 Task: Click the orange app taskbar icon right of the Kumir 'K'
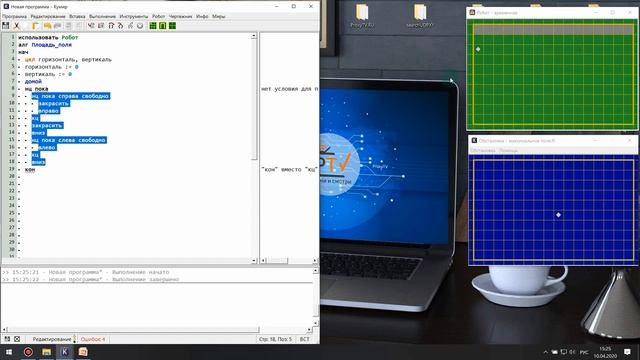click(x=83, y=352)
